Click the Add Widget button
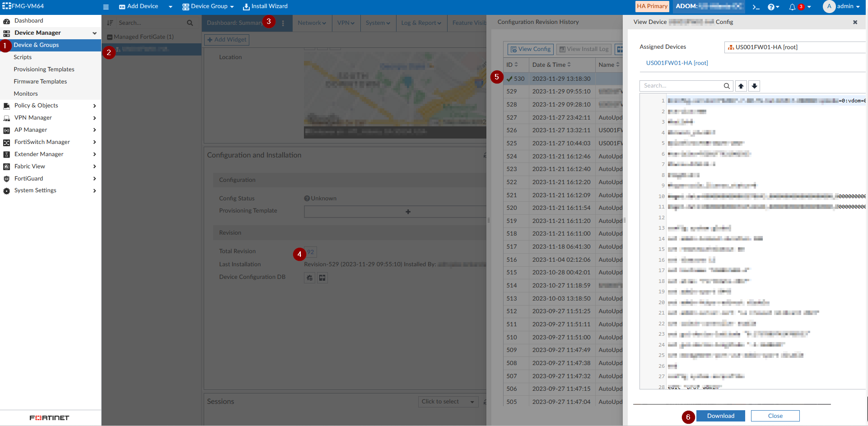 coord(227,40)
